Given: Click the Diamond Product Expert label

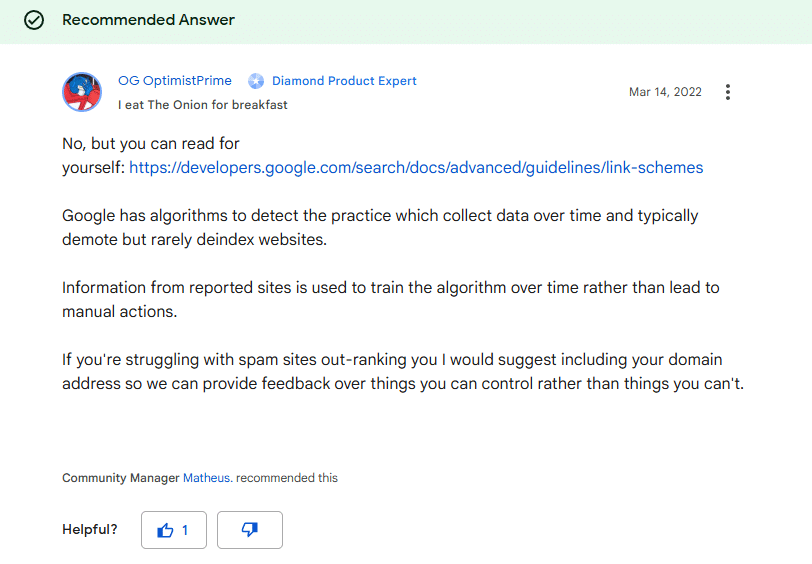Looking at the screenshot, I should click(x=344, y=81).
